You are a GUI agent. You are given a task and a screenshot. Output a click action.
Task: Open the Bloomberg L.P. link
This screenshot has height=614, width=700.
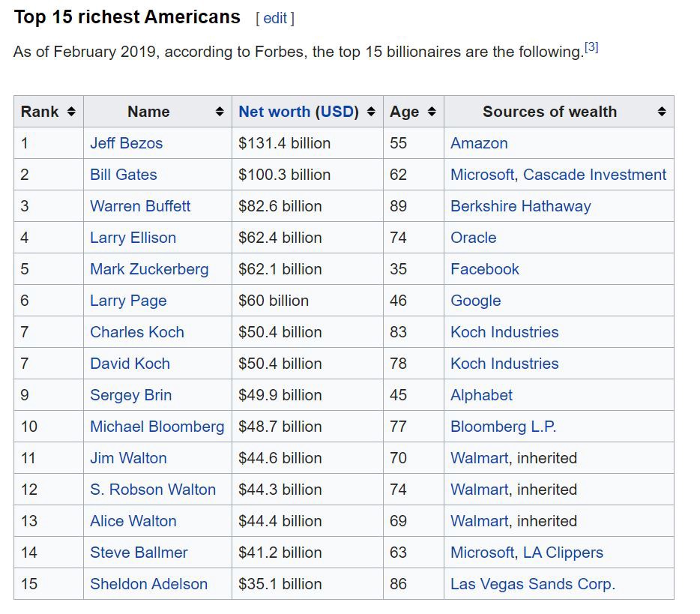point(503,427)
